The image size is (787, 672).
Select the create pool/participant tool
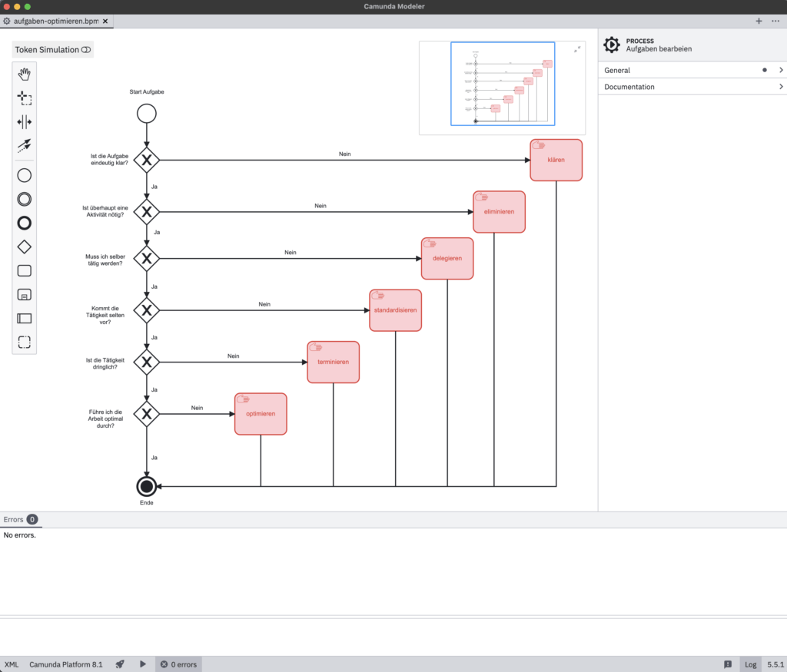coord(24,318)
